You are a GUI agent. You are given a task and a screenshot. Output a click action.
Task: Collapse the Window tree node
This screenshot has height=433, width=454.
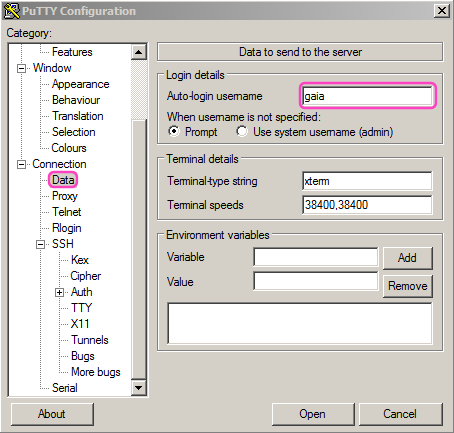(x=21, y=68)
